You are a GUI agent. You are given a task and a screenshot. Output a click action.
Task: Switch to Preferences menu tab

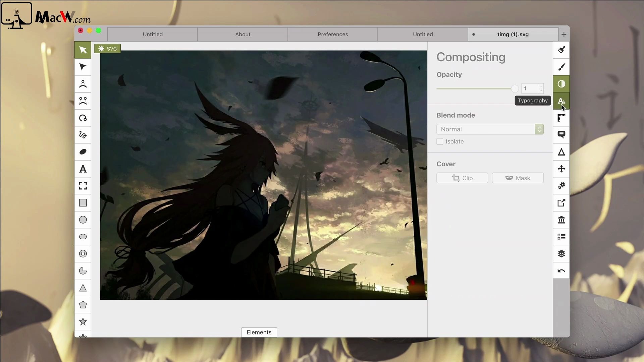pyautogui.click(x=333, y=34)
